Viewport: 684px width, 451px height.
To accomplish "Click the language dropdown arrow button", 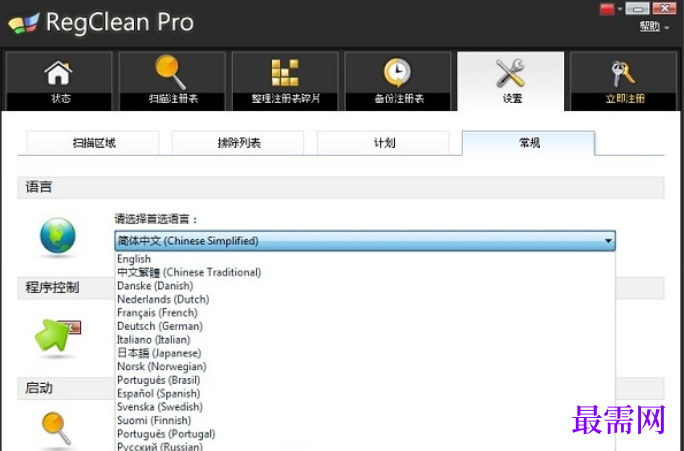I will point(608,241).
